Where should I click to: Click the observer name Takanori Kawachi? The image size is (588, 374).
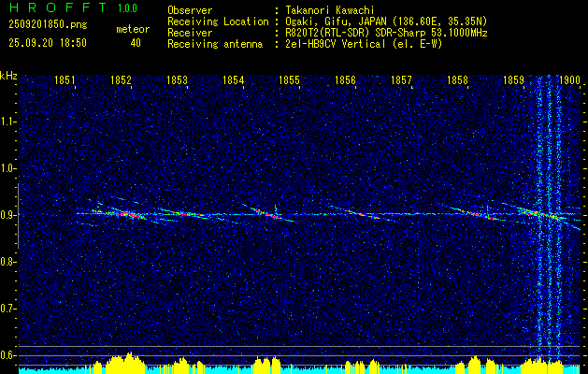[x=328, y=10]
